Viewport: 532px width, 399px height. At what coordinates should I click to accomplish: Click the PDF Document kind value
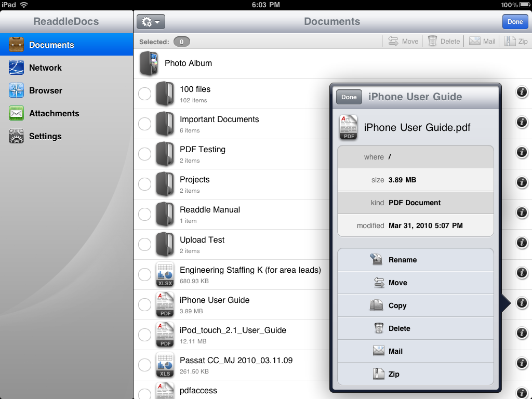[x=414, y=203]
